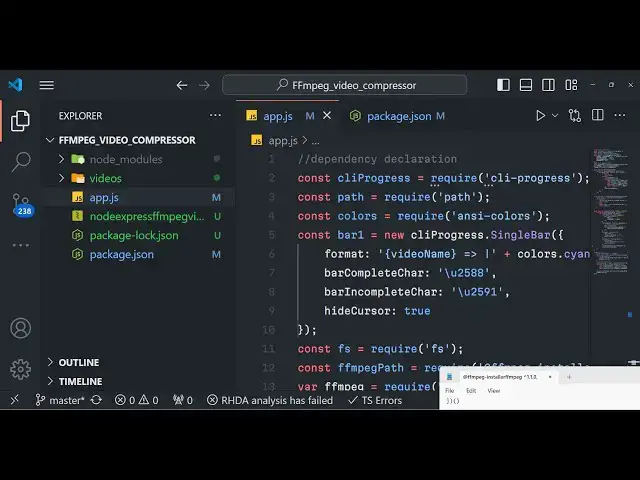
Task: Open the Search view in activity bar
Action: point(20,162)
